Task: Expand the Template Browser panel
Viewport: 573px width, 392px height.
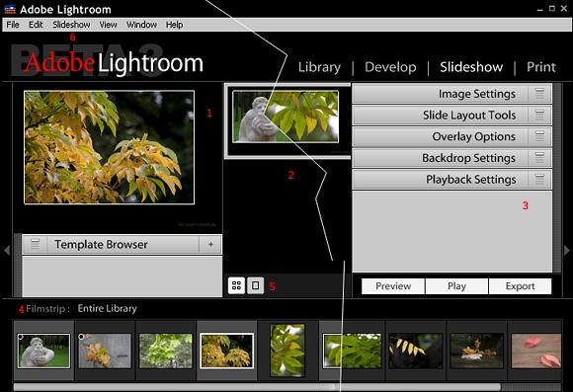Action: [122, 245]
